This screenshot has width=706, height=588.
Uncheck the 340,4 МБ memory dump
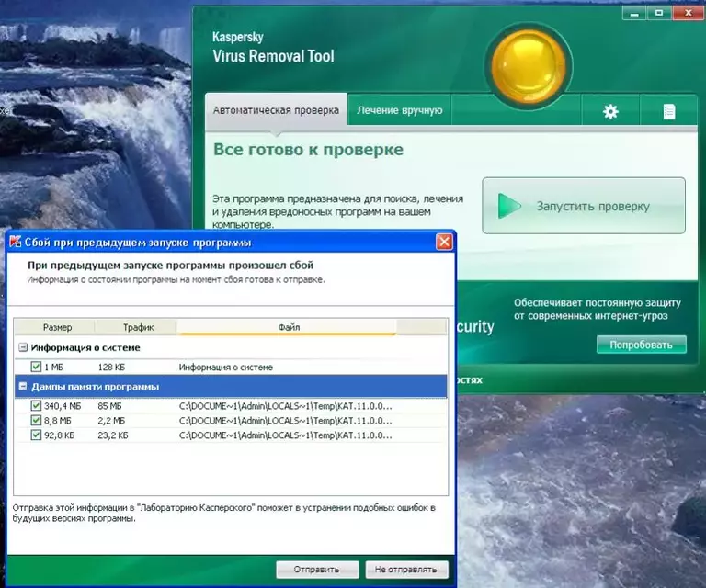36,406
